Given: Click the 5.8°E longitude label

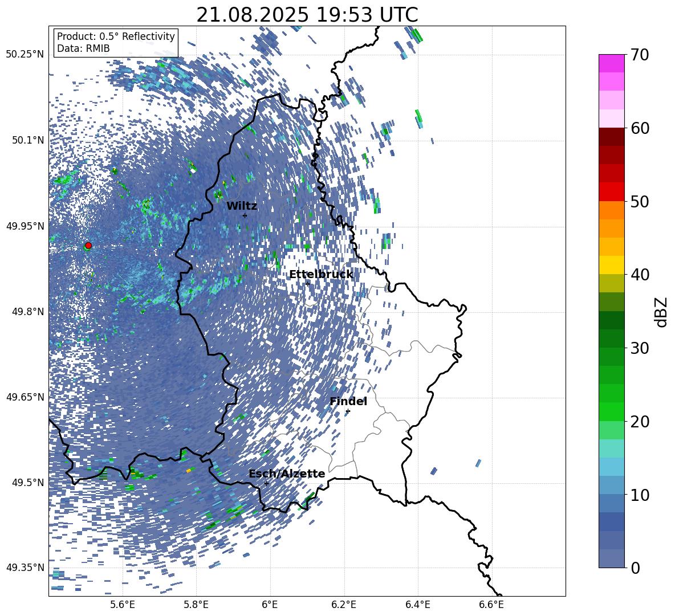Looking at the screenshot, I should tap(196, 605).
